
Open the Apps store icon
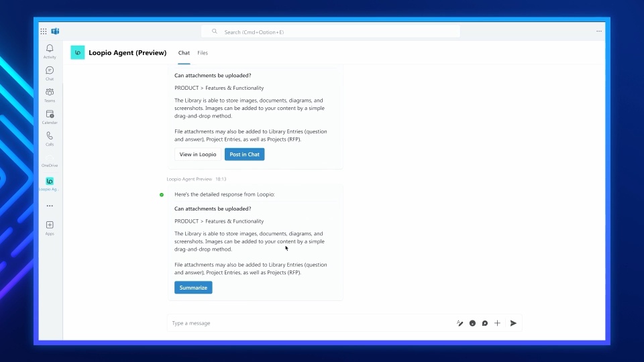(50, 228)
